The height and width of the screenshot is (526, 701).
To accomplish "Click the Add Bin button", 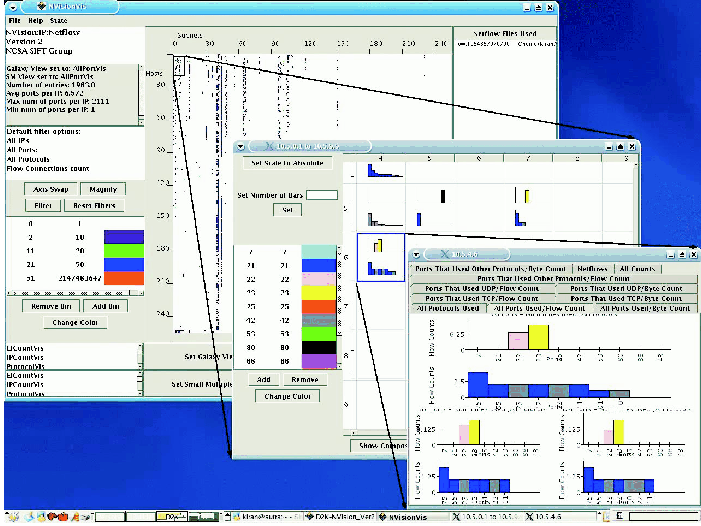I will click(x=104, y=306).
